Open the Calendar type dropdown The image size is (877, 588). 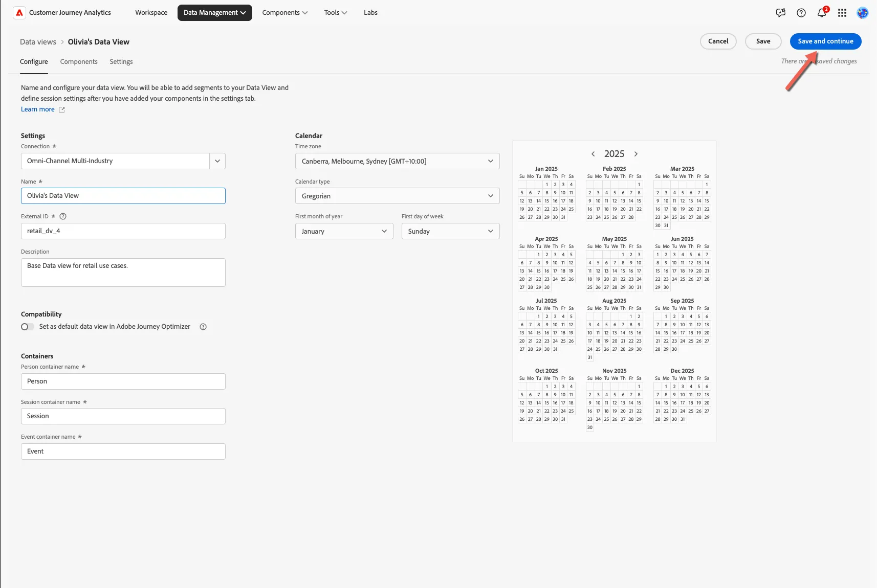pyautogui.click(x=398, y=196)
